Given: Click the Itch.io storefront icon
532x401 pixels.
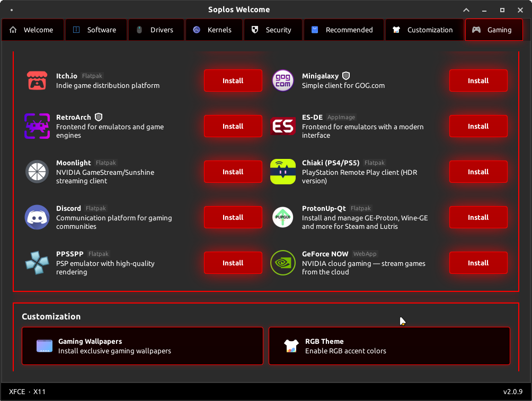Looking at the screenshot, I should [x=37, y=81].
